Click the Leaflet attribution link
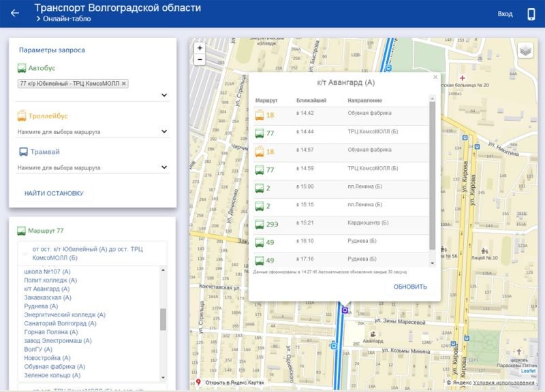This screenshot has width=545, height=392. (x=529, y=371)
